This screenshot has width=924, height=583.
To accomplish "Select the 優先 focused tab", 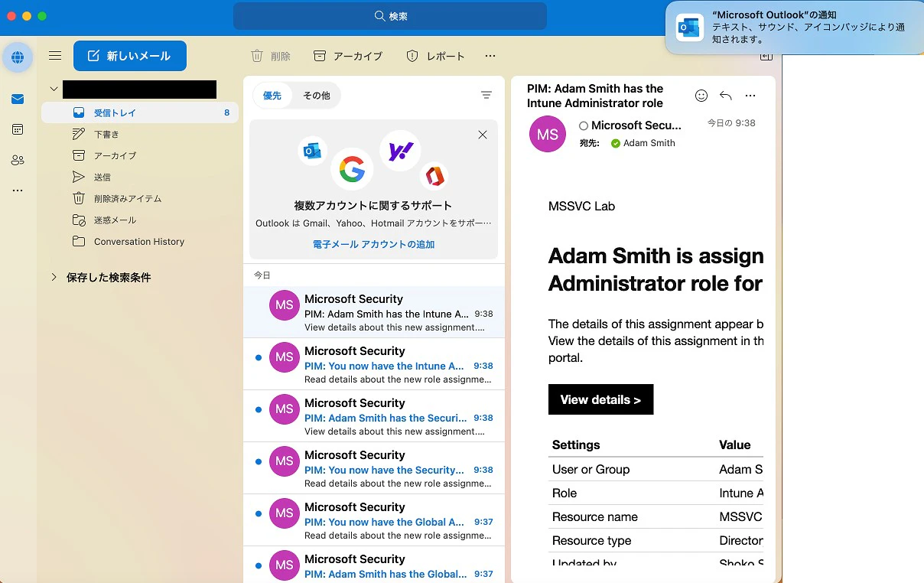I will tap(272, 96).
